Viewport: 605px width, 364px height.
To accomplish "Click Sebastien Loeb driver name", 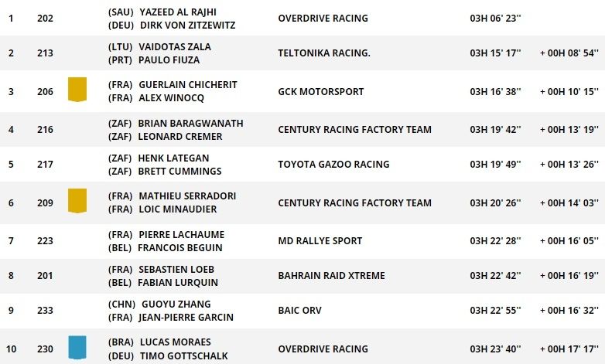I will tap(176, 269).
